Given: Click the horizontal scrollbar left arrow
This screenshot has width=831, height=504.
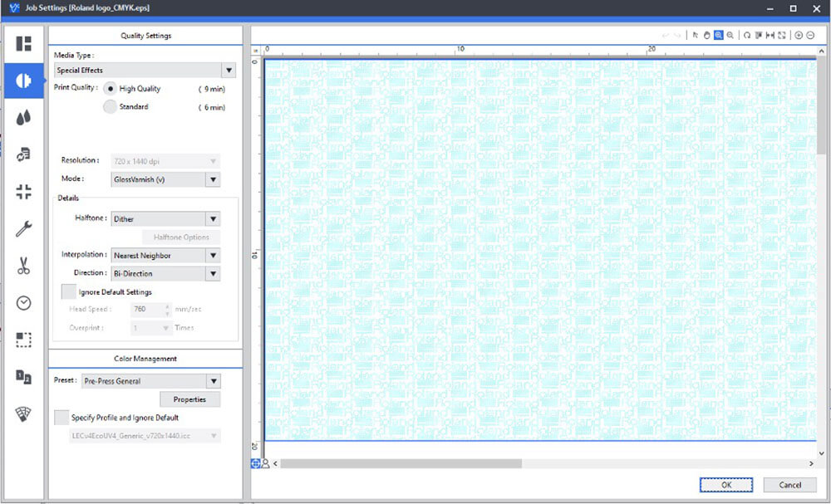Looking at the screenshot, I should pos(275,464).
